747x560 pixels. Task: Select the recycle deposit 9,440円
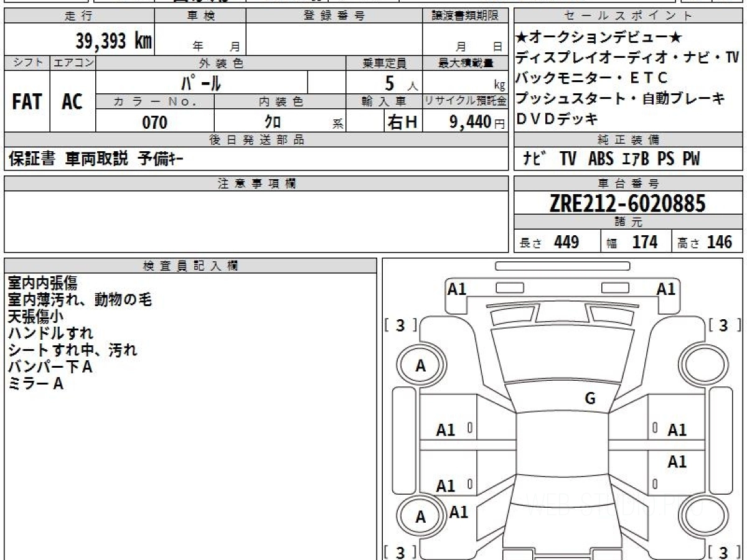point(477,122)
